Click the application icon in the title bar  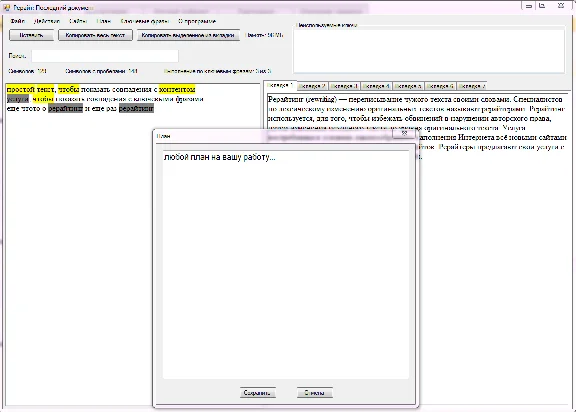(6, 7)
